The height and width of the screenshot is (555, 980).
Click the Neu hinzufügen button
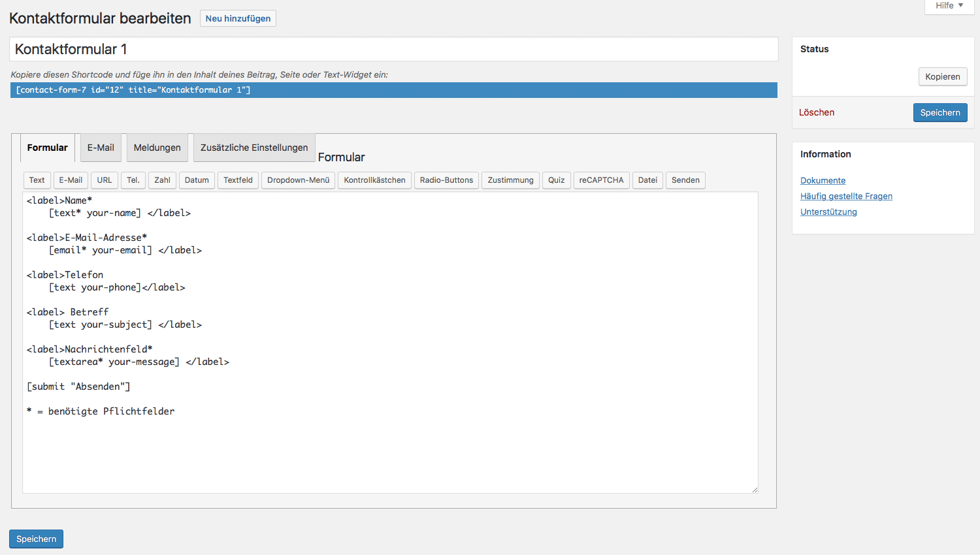(x=238, y=18)
